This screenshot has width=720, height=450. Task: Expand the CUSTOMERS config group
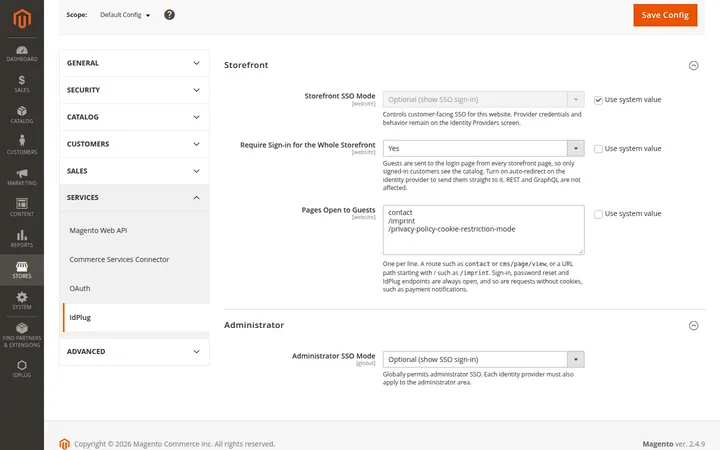(134, 144)
